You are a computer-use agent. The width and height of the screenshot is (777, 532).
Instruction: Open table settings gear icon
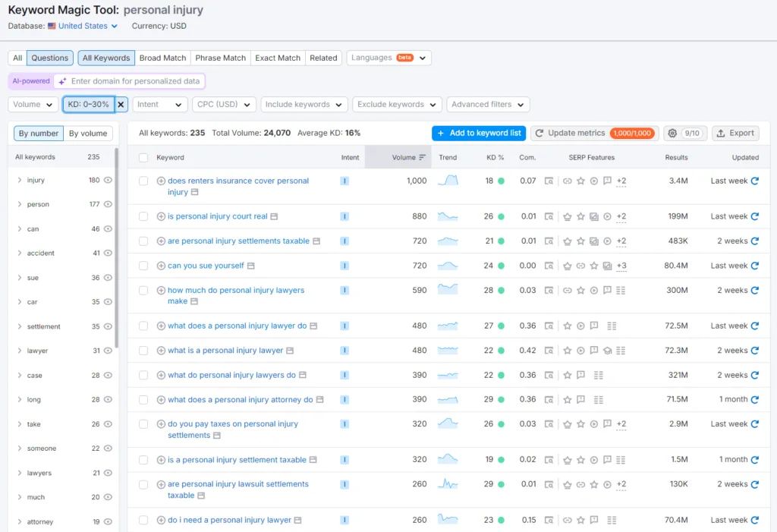[672, 133]
